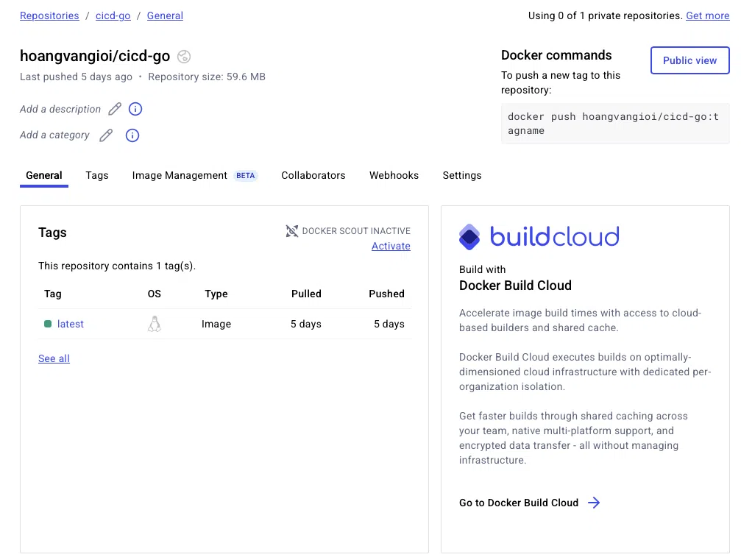Click the arrow beside Go to Docker Build Cloud
Viewport: 741px width, 560px height.
(594, 503)
